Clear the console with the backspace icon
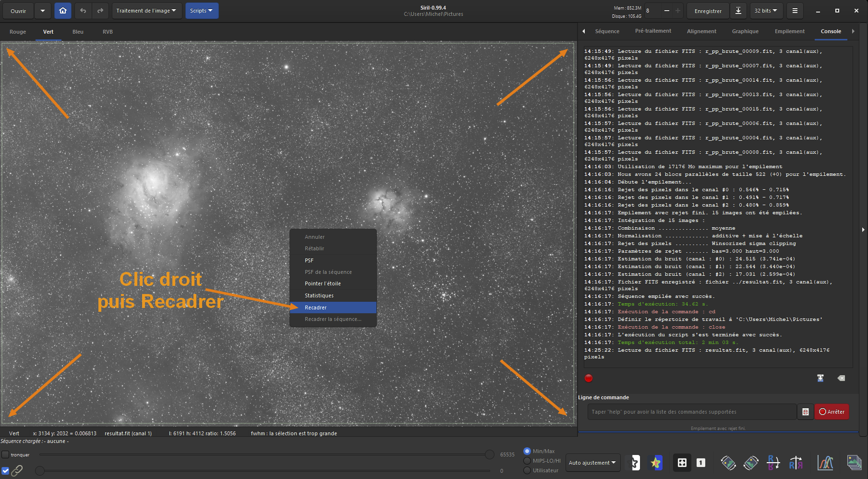868x479 pixels. click(x=841, y=378)
